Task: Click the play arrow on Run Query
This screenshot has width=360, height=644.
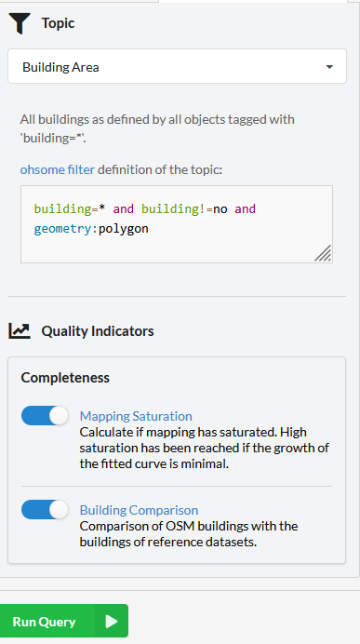Action: click(112, 622)
